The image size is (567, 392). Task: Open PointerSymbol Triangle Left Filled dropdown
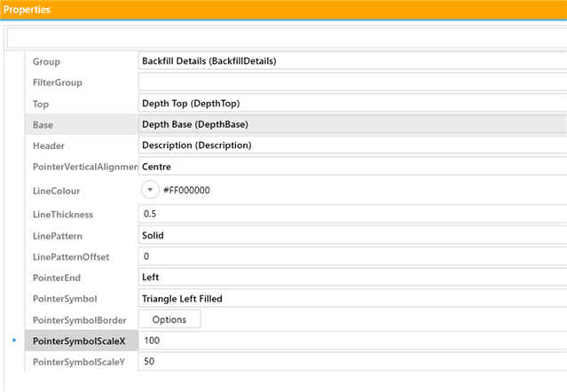click(352, 299)
